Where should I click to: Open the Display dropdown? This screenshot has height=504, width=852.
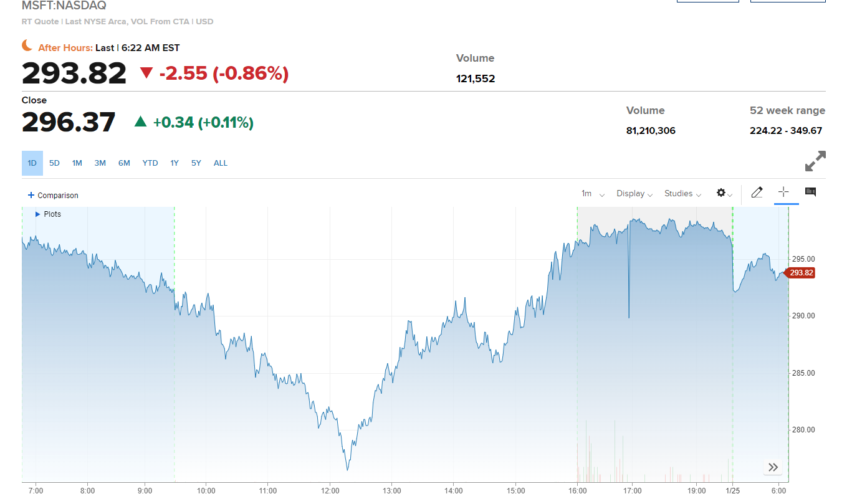(634, 194)
